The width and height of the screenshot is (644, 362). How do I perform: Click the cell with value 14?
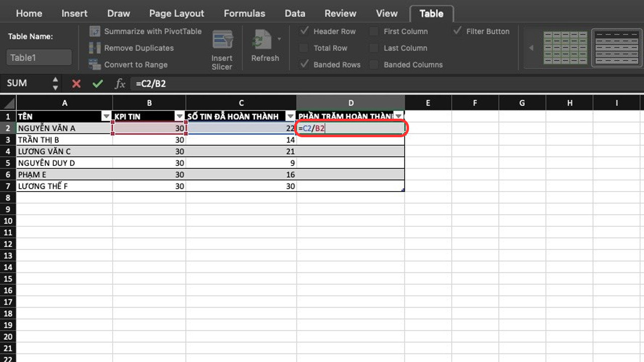[241, 139]
